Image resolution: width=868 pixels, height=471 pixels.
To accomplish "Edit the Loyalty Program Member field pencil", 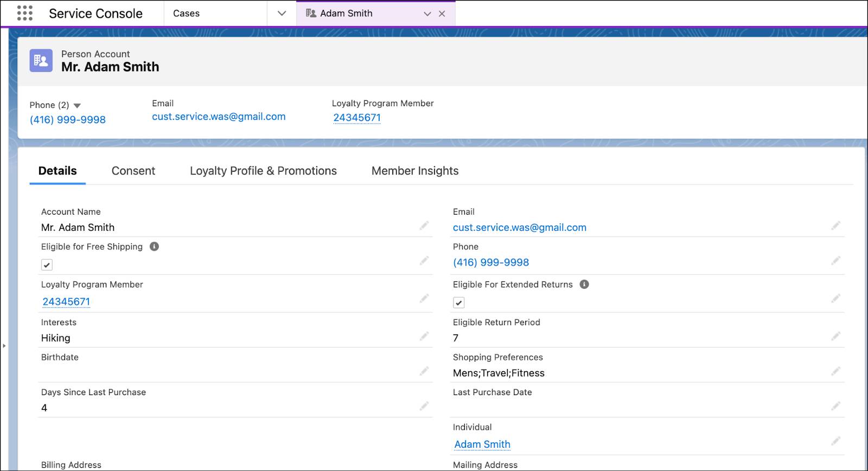I will coord(424,299).
